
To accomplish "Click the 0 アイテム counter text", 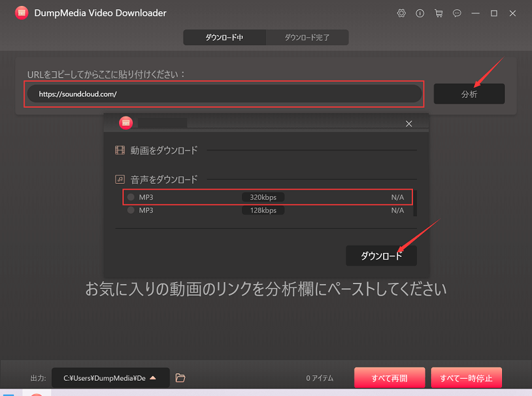I will tap(320, 378).
